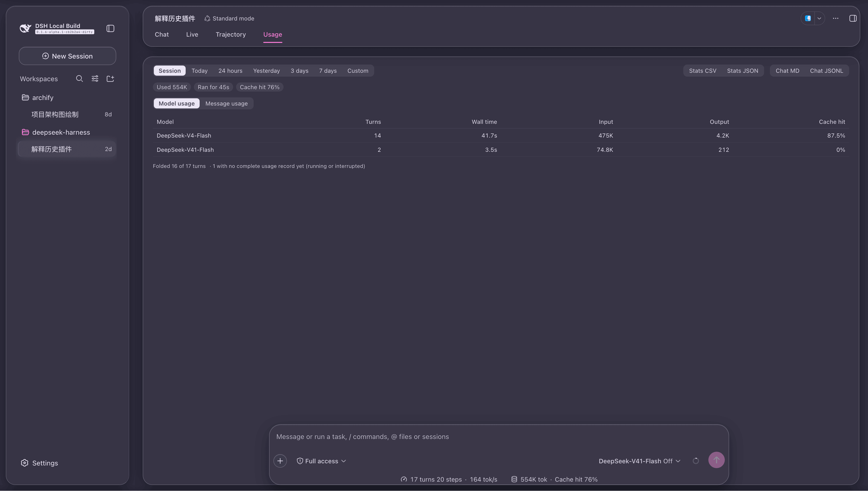Search workspaces with magnifier icon

(79, 79)
